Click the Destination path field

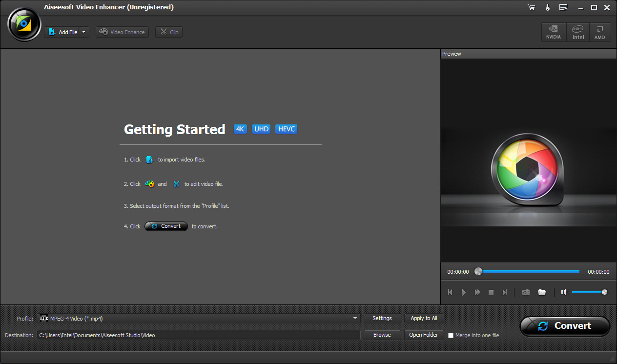coord(198,335)
